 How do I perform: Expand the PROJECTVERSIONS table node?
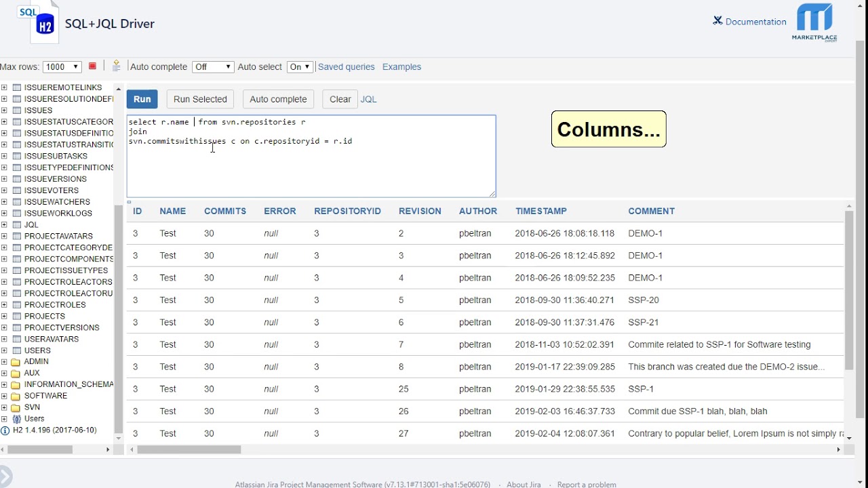pos(4,327)
